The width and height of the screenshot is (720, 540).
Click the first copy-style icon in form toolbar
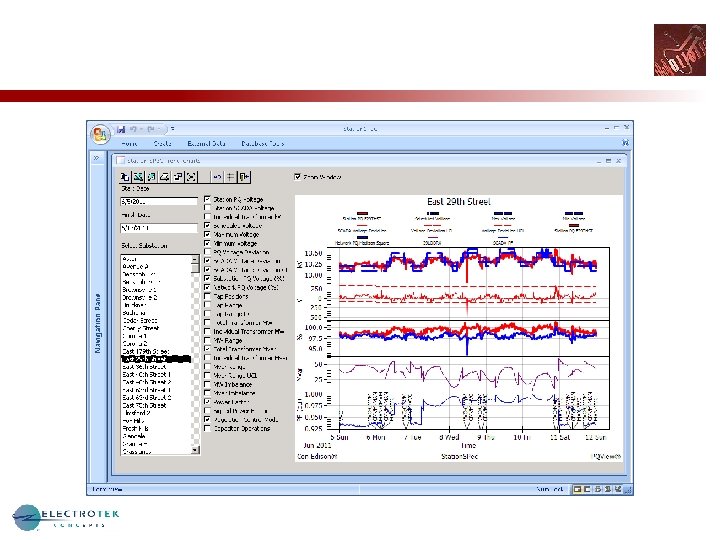[125, 177]
